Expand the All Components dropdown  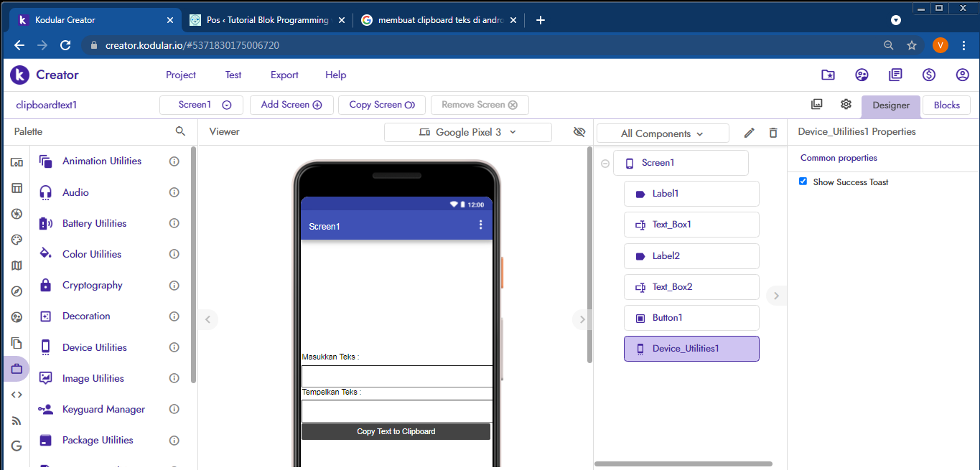click(x=662, y=133)
